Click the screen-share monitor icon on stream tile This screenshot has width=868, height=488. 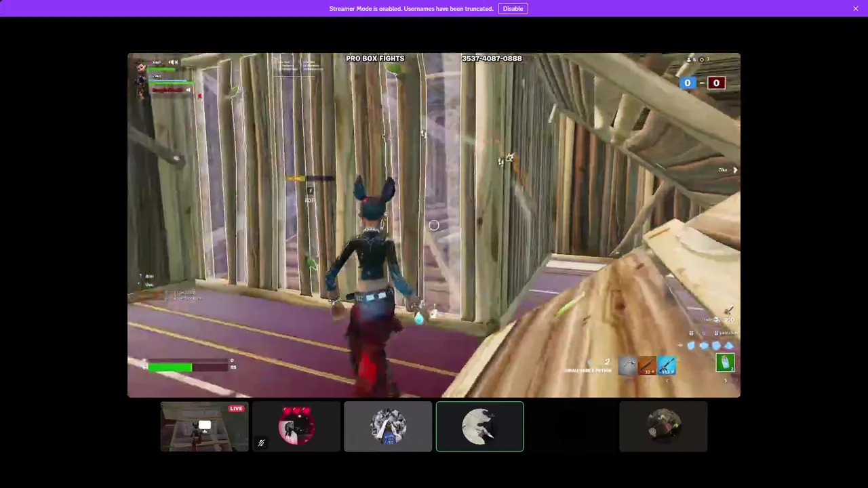[x=205, y=426]
